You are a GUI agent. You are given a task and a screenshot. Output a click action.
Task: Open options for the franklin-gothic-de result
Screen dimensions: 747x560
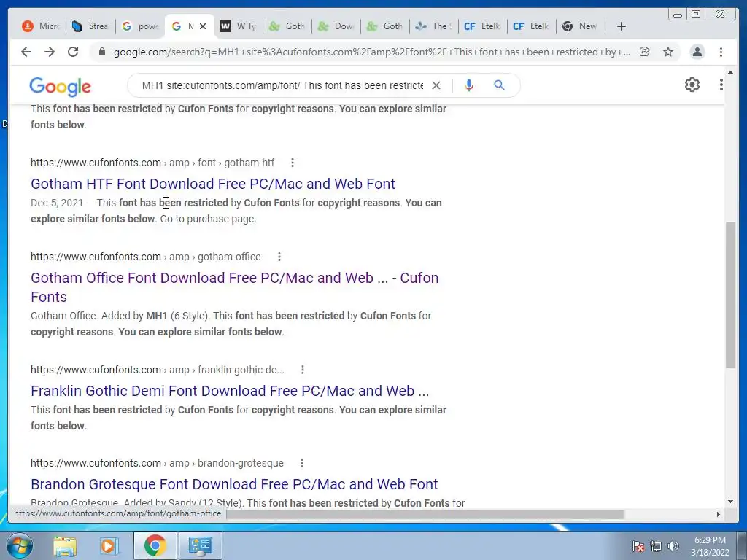tap(303, 370)
